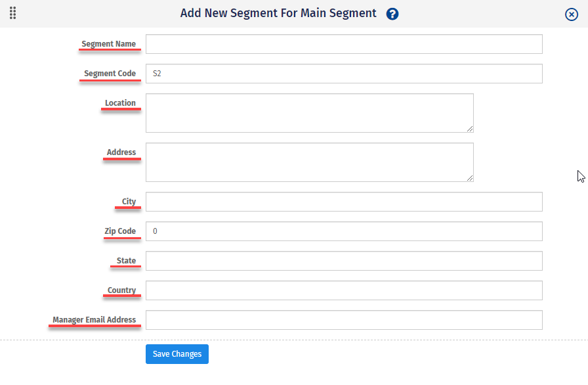Focus the City input field

[x=344, y=202]
